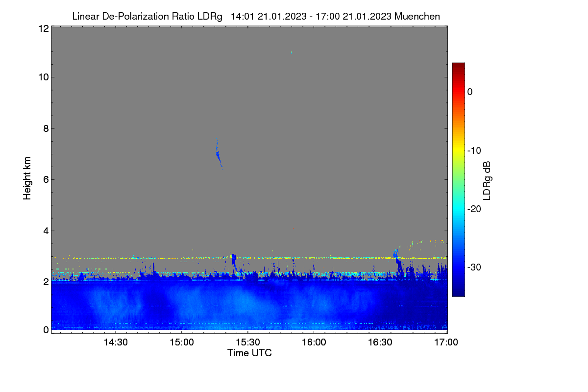588x392 pixels.
Task: Click the '16:30' time tick label
Action: point(380,343)
